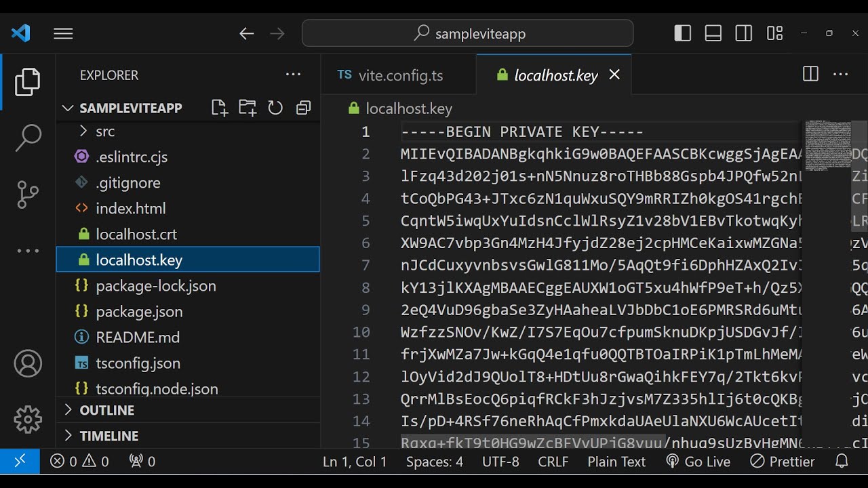Toggle the secondary side bar visibility

(744, 33)
